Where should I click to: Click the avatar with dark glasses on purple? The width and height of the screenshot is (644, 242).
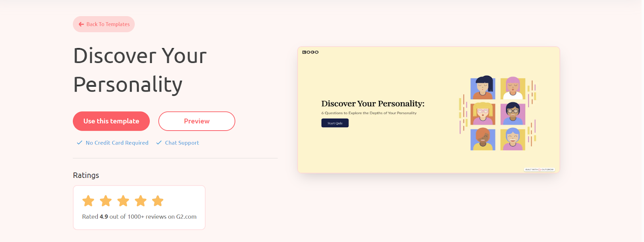click(513, 114)
